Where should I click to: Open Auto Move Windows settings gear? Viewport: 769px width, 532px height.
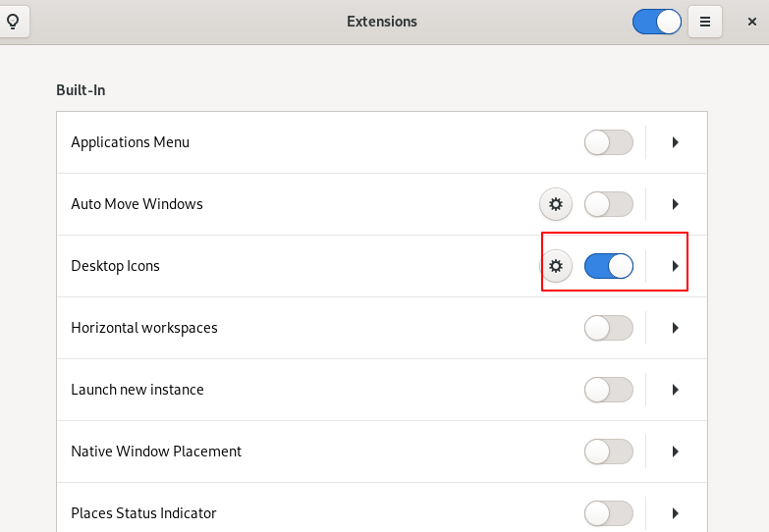[556, 204]
